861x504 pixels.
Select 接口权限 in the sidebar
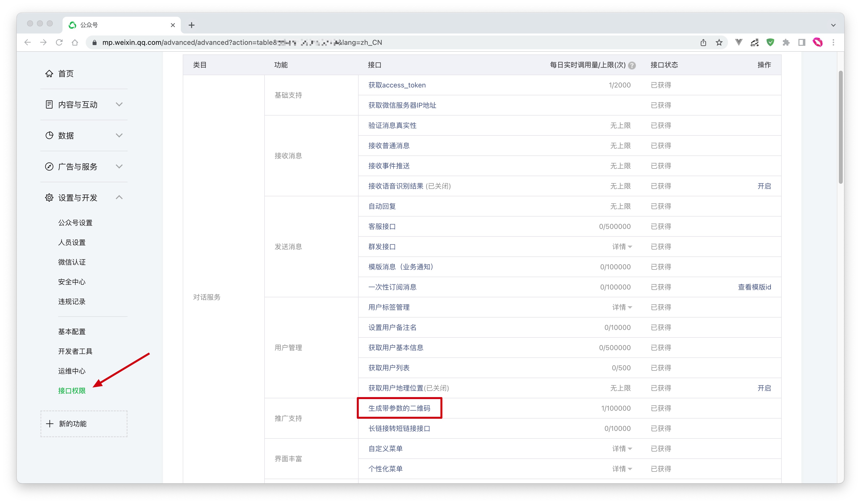point(72,390)
